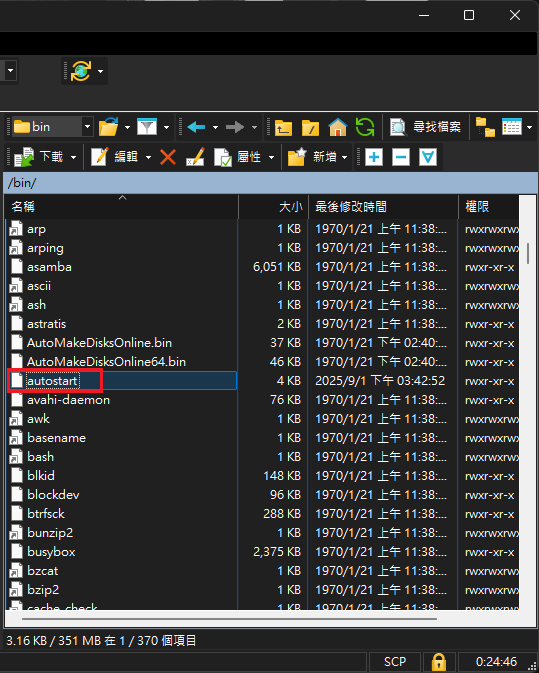This screenshot has width=539, height=673.
Task: Click the red X delete icon
Action: 168,157
